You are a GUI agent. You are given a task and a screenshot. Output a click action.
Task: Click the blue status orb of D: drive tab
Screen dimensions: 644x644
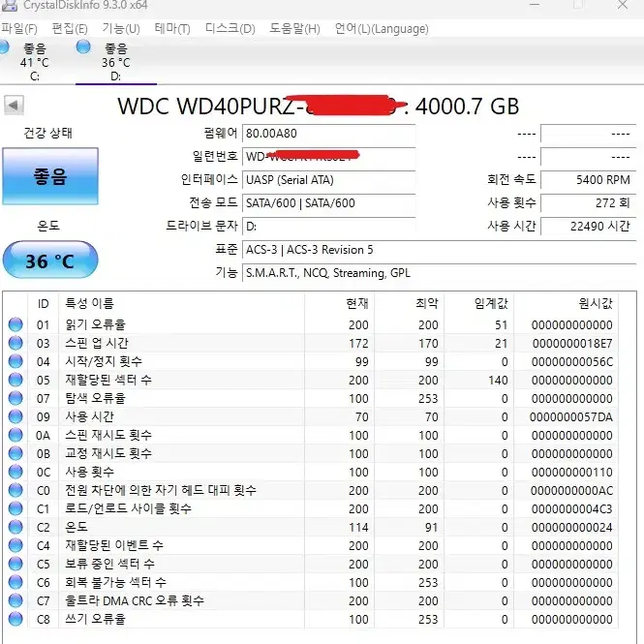point(83,46)
